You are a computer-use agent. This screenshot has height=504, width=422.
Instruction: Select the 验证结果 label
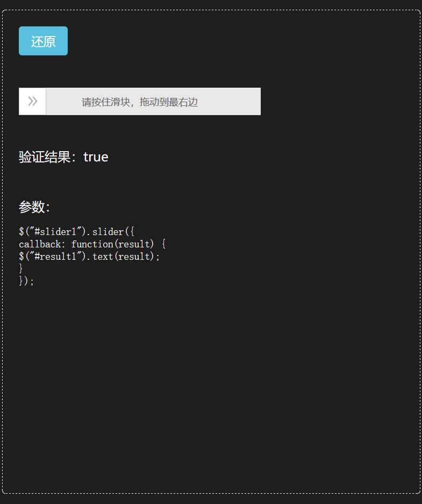click(44, 157)
